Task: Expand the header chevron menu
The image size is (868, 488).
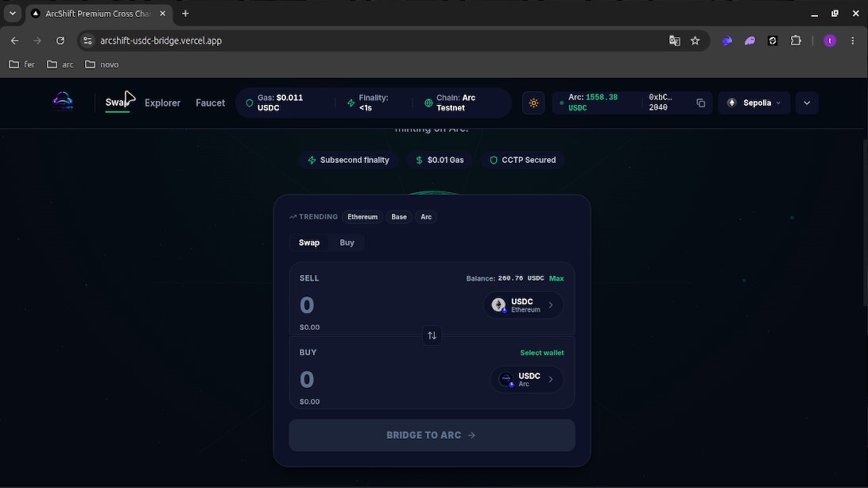Action: [807, 103]
